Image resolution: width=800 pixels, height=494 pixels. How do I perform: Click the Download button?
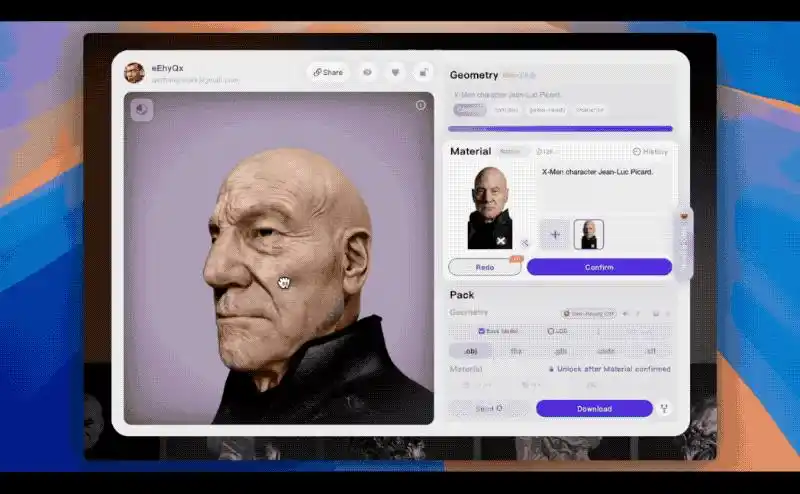(594, 409)
